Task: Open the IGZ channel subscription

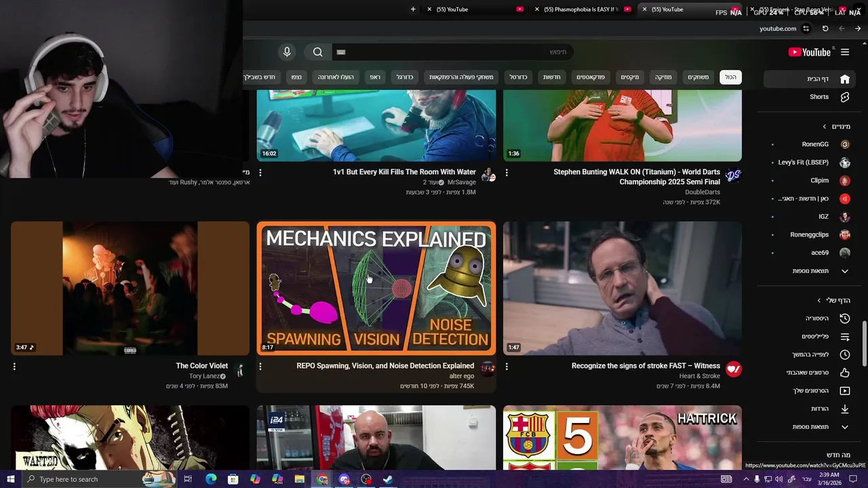Action: click(808, 217)
